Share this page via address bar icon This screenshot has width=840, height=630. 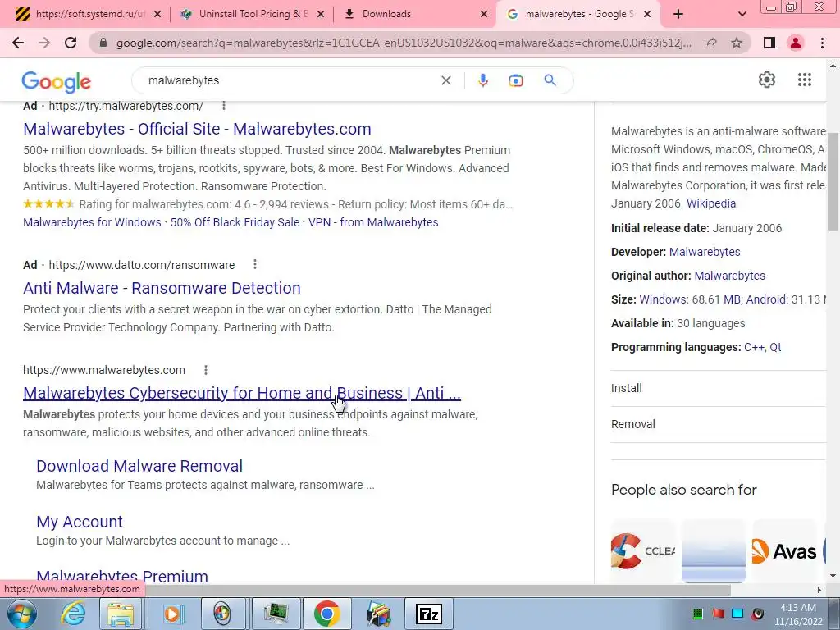tap(710, 43)
